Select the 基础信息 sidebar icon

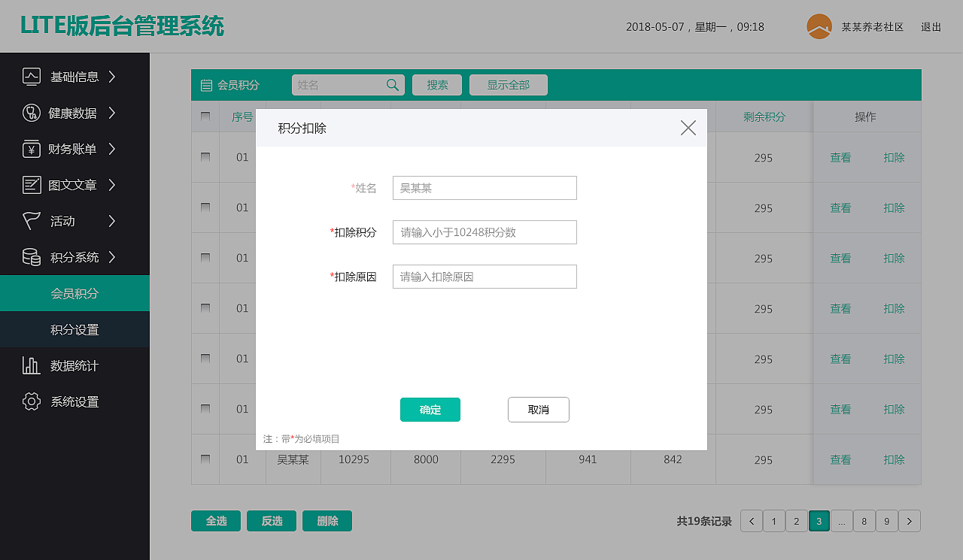pyautogui.click(x=31, y=77)
